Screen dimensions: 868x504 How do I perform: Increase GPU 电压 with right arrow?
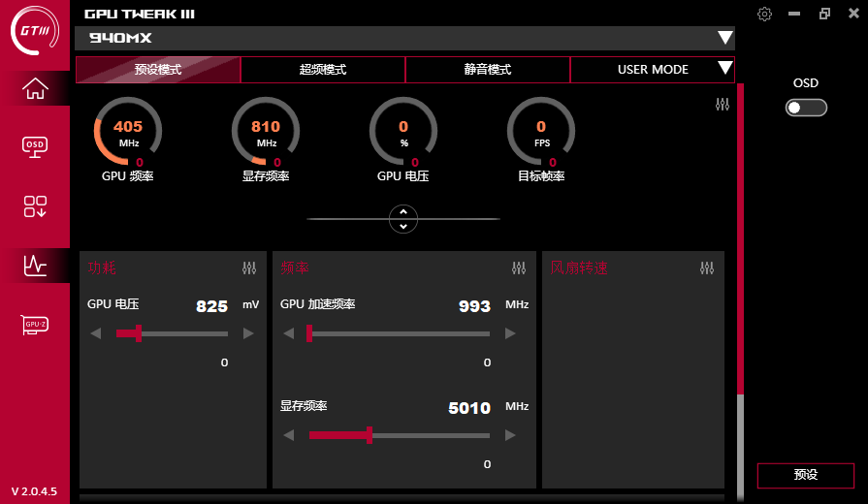click(248, 333)
